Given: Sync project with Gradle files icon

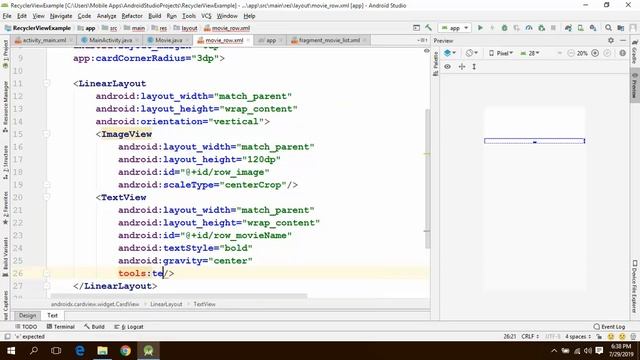Looking at the screenshot, I should [x=568, y=28].
